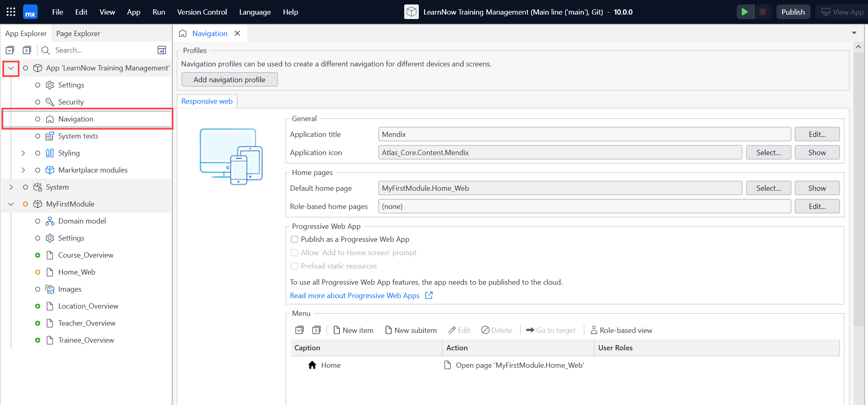The width and height of the screenshot is (868, 405).
Task: Click Add navigation profile button
Action: click(229, 79)
